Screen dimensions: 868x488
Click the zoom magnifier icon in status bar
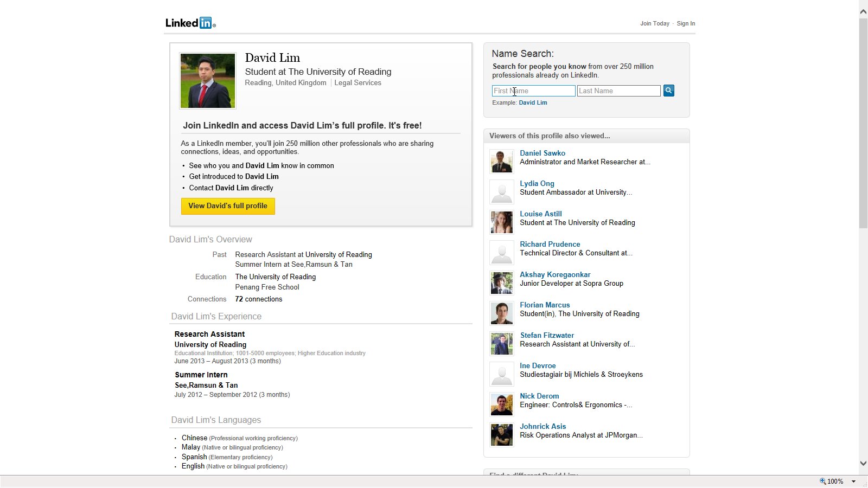(822, 481)
